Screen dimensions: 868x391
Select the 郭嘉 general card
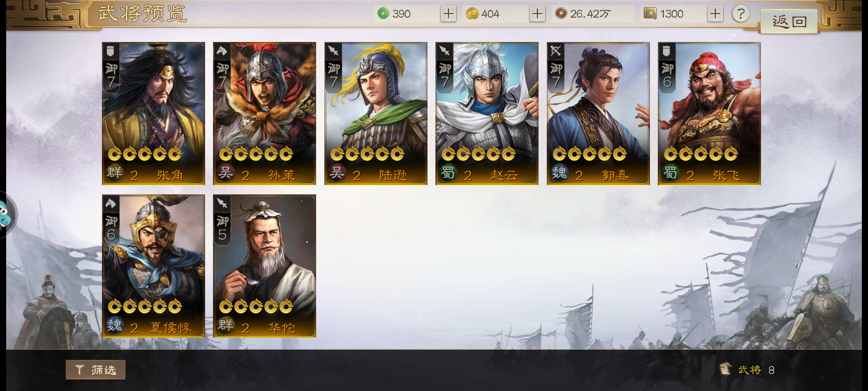(598, 114)
